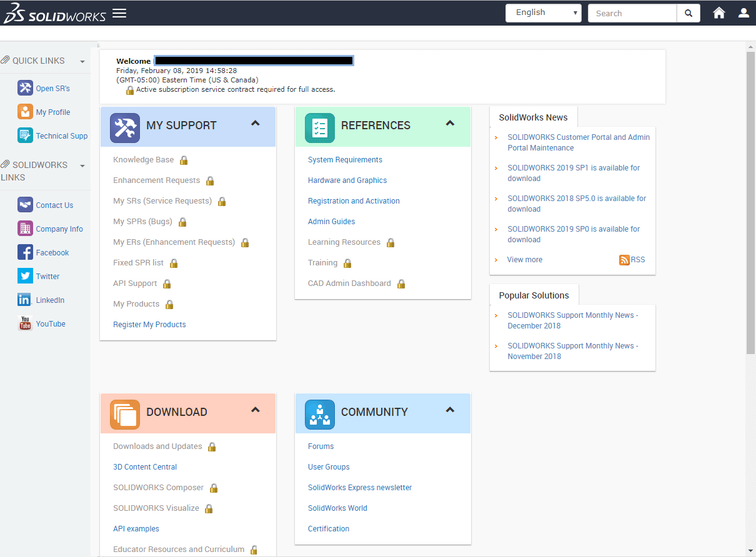Viewport: 756px width, 557px height.
Task: Open Admin Guides link
Action: coord(331,222)
